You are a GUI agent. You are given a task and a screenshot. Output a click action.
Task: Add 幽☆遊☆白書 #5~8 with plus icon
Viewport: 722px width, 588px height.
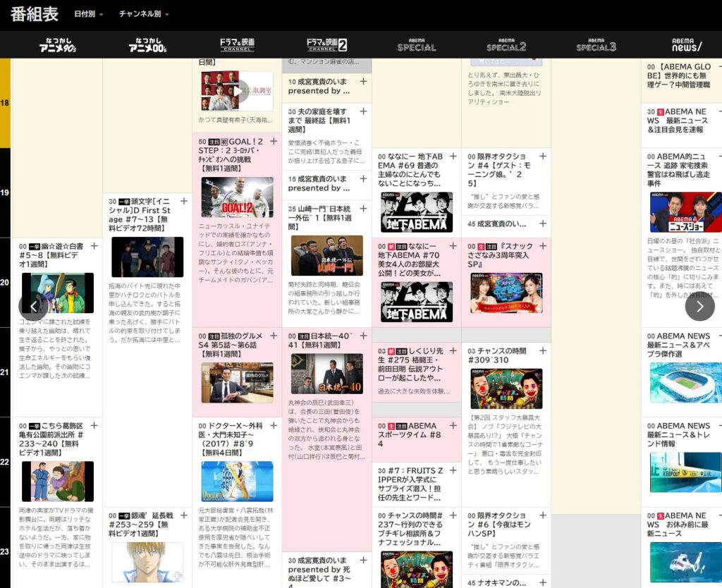pyautogui.click(x=94, y=246)
